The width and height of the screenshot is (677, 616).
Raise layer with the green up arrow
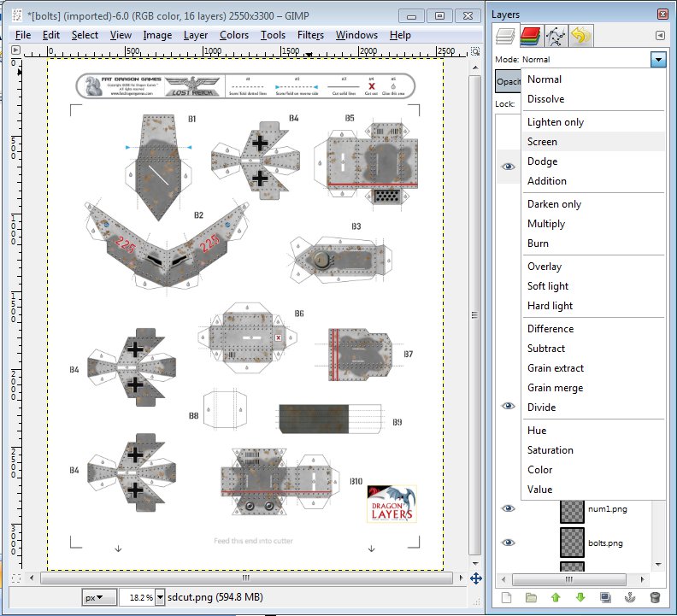(x=556, y=597)
